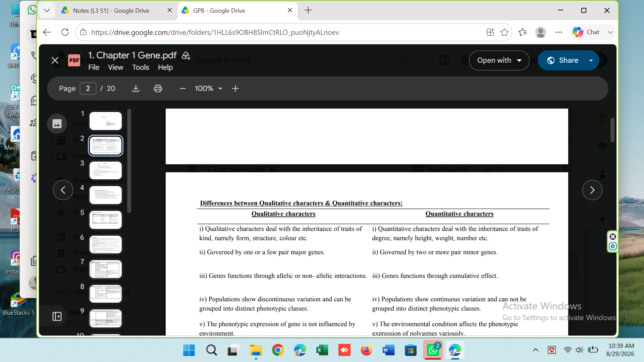Viewport: 644px width, 362px height.
Task: Select page 4 thumbnail
Action: pyautogui.click(x=106, y=195)
